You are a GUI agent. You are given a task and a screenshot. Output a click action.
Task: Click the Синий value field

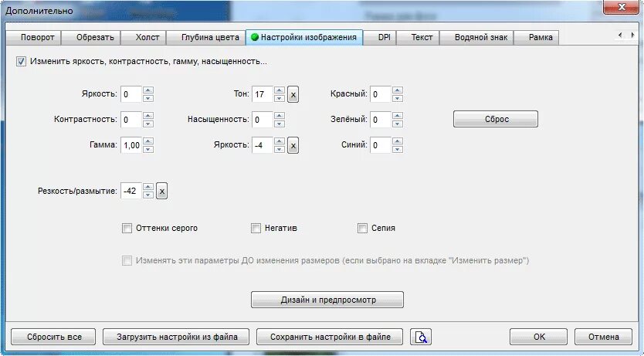pos(381,145)
